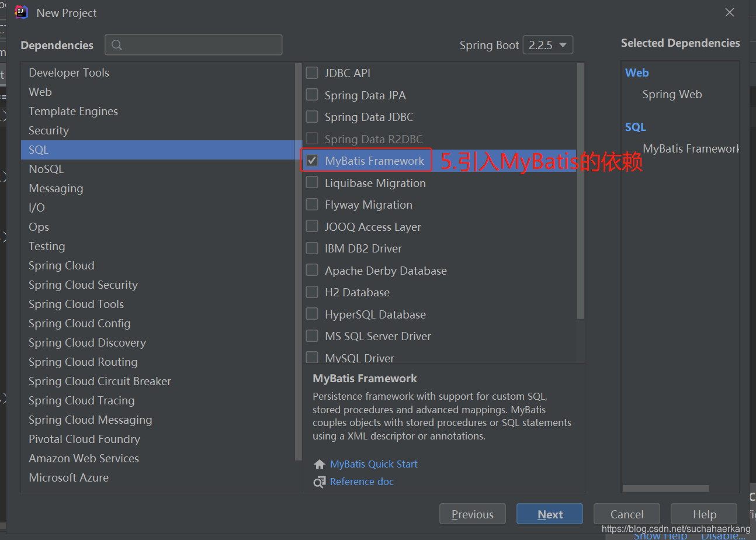Select the NoSQL category
The image size is (756, 540).
158,169
